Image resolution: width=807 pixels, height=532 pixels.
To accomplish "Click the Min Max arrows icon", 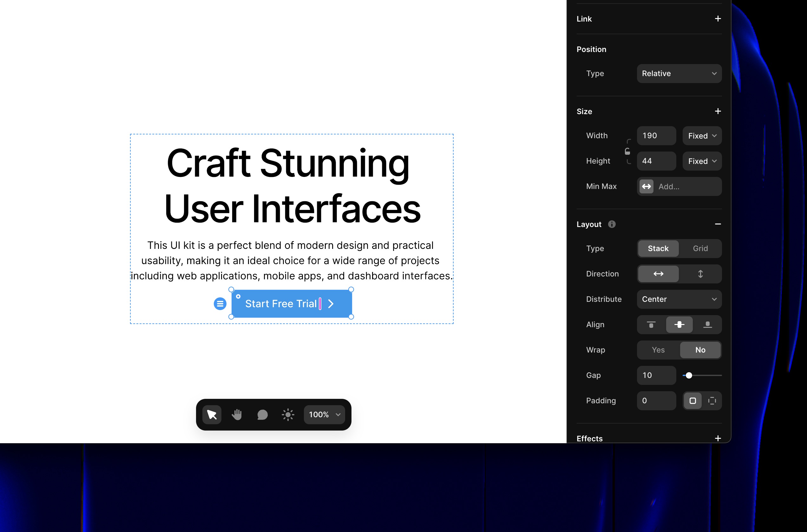I will click(x=646, y=186).
